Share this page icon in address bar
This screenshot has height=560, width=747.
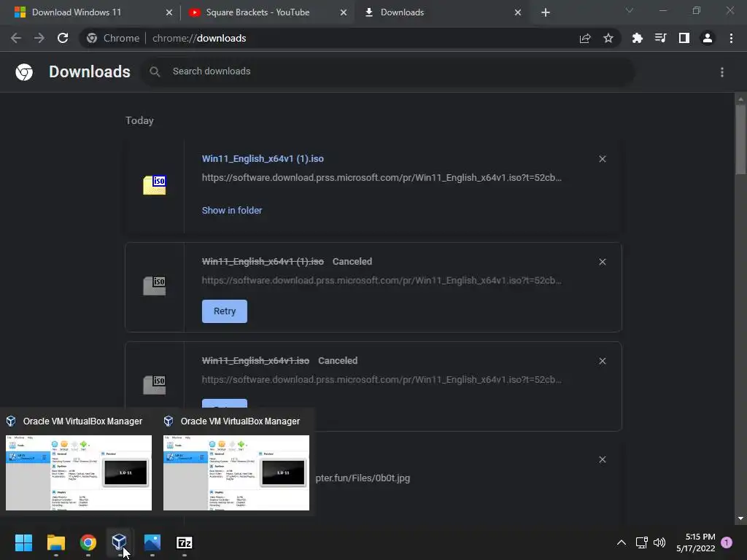(585, 38)
